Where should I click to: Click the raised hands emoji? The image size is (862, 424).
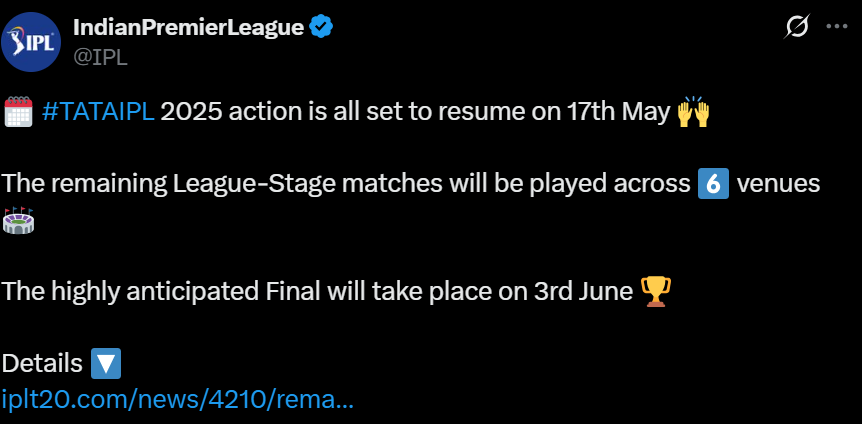click(x=693, y=112)
